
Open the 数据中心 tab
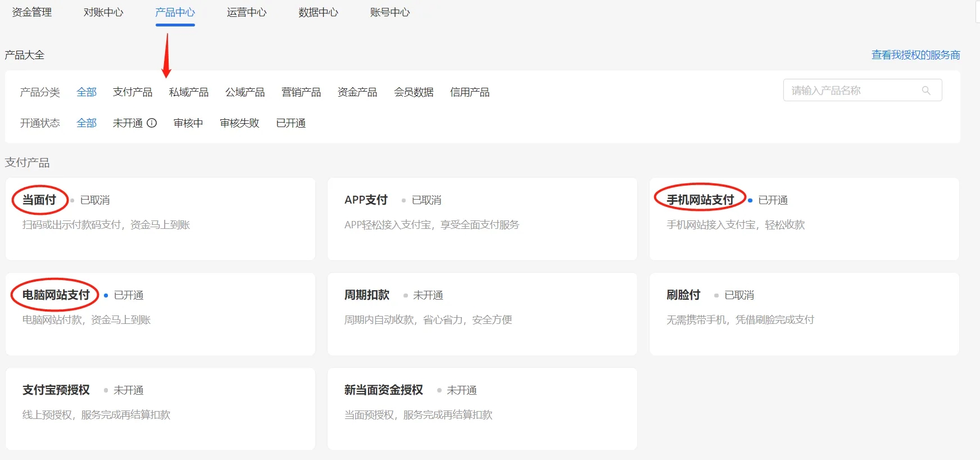[318, 12]
